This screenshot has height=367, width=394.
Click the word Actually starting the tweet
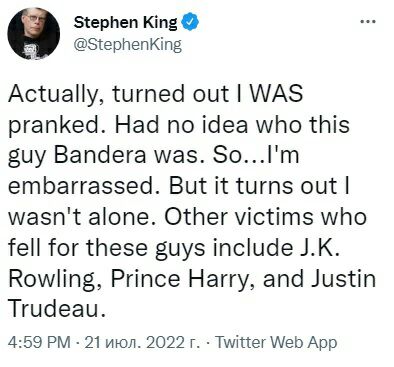[55, 94]
